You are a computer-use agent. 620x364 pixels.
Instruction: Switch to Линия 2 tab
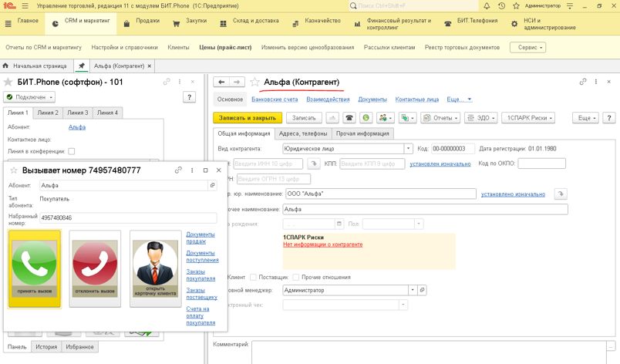pyautogui.click(x=48, y=113)
